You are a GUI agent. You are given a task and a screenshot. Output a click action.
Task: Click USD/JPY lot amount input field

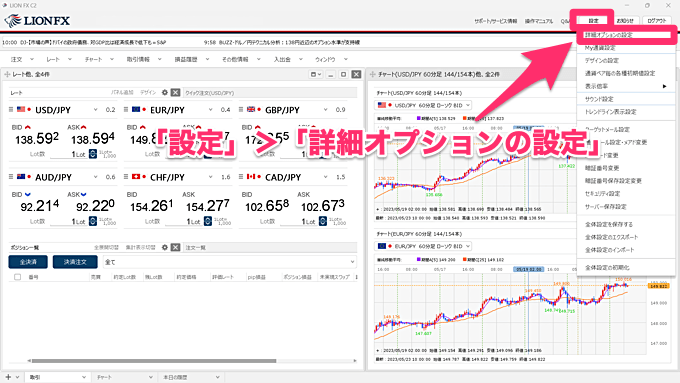click(x=69, y=154)
